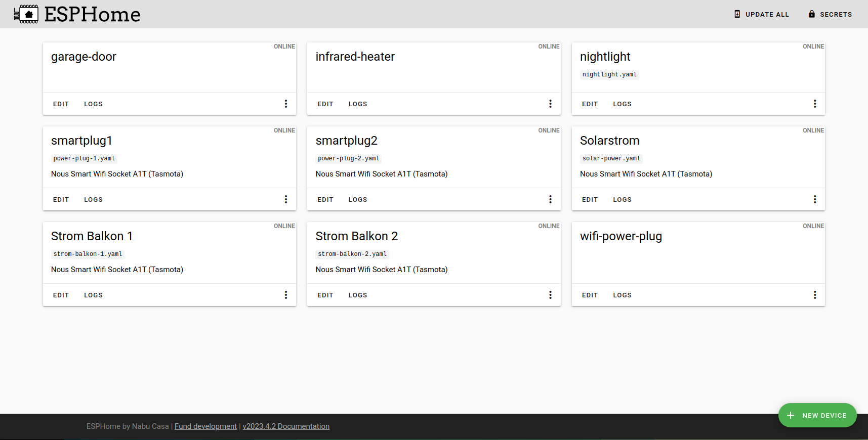Viewport: 868px width, 440px height.
Task: Open the smartplug1 three-dot menu
Action: (x=286, y=199)
